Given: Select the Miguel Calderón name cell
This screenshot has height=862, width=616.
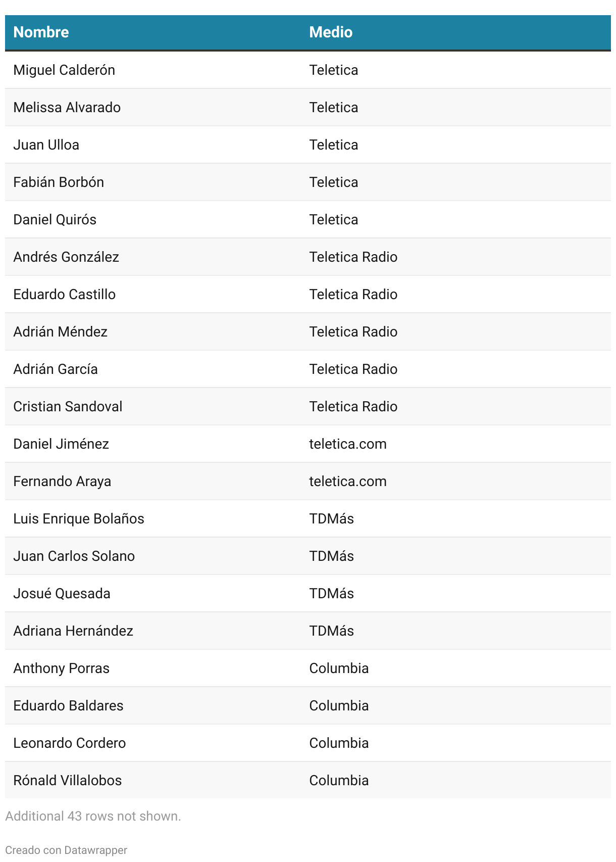Looking at the screenshot, I should tap(64, 70).
